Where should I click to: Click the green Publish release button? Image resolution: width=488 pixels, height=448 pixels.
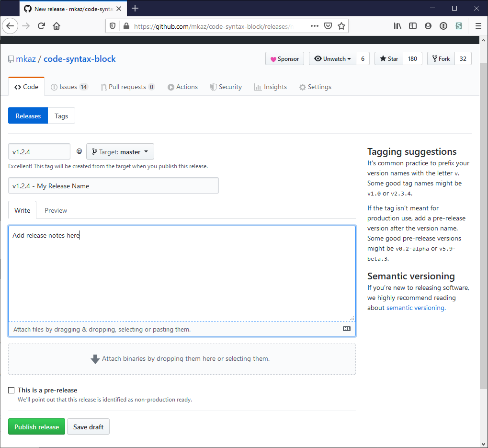(x=37, y=427)
